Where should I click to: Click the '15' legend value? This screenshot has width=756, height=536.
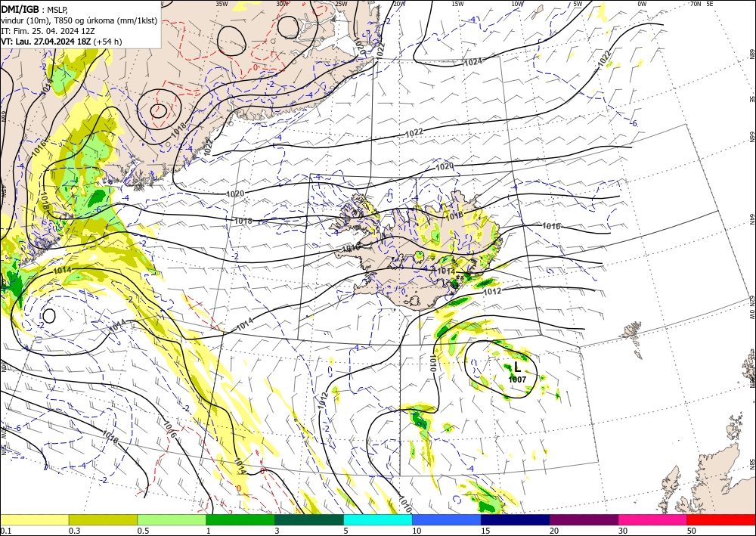485,531
